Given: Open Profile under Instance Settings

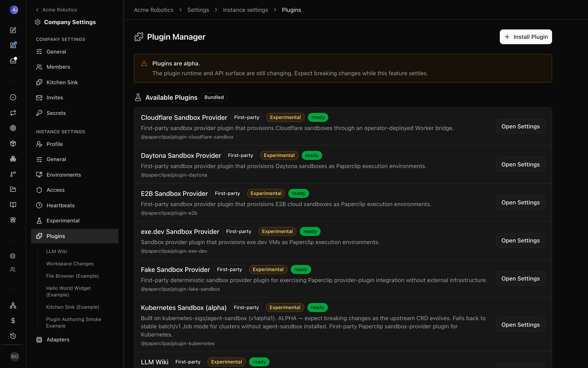Looking at the screenshot, I should click(x=75, y=144).
